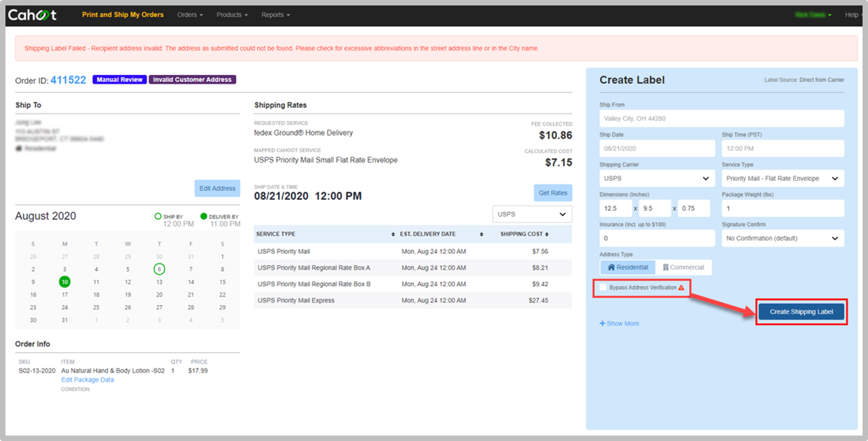The width and height of the screenshot is (868, 441).
Task: Expand Show More options
Action: click(620, 324)
